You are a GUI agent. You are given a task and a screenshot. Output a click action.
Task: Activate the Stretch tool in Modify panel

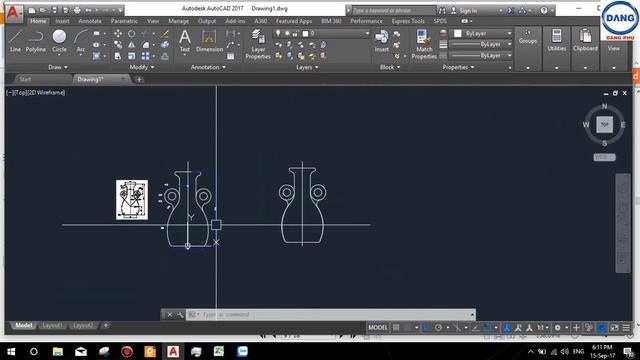coord(118,56)
